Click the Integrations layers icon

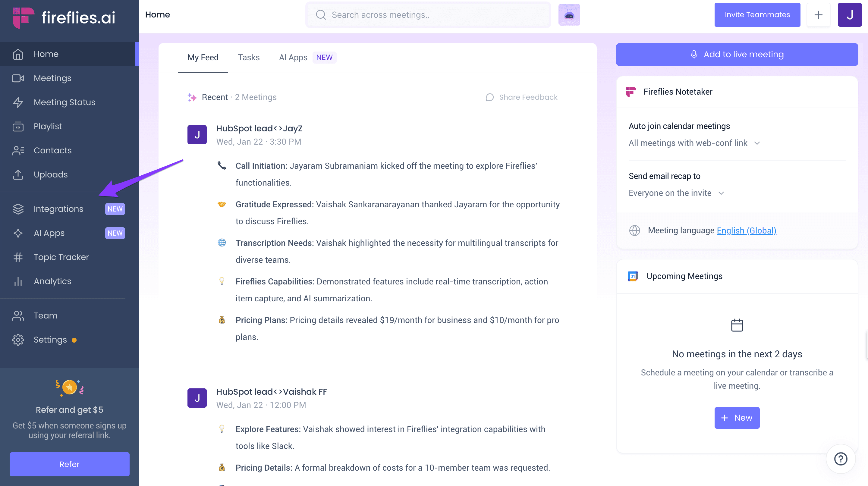coord(18,209)
